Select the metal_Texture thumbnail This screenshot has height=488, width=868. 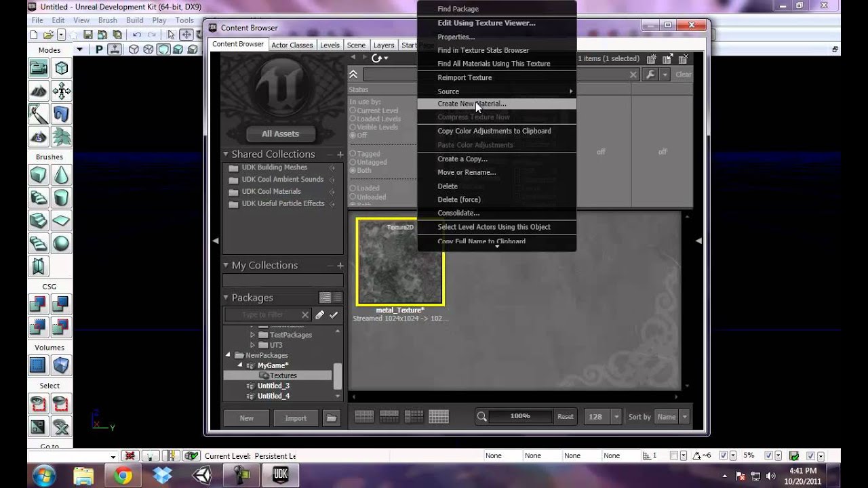click(400, 262)
